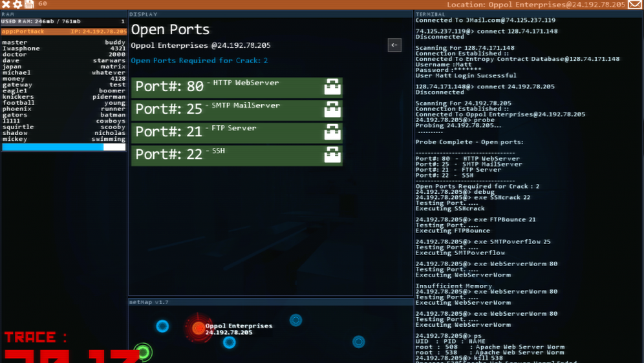Click 'Probe Complete - Open ports:' terminal line
Image resolution: width=644 pixels, height=363 pixels.
point(469,142)
